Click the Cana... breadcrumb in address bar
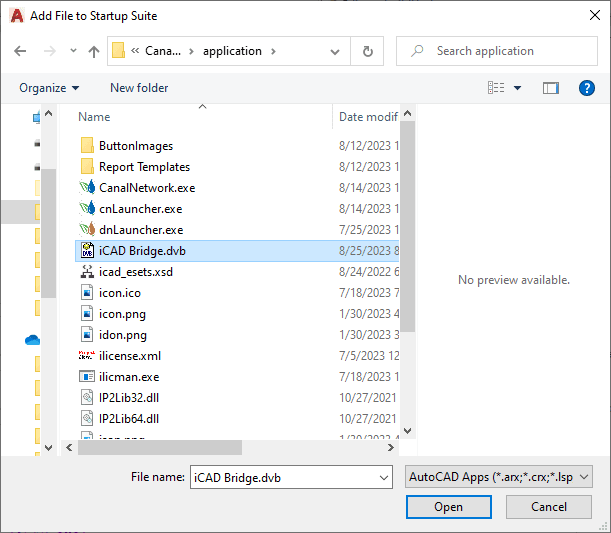Image resolution: width=611 pixels, height=533 pixels. pos(163,51)
